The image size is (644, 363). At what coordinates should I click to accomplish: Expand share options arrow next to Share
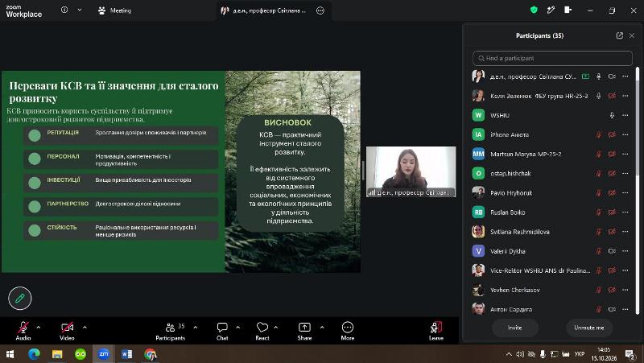pos(322,328)
